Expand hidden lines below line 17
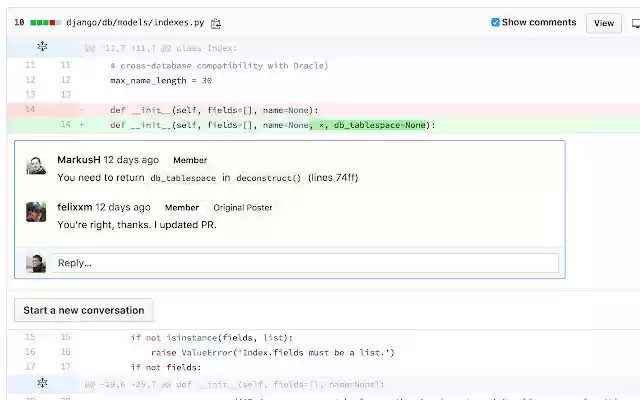Image resolution: width=640 pixels, height=400 pixels. (x=42, y=383)
